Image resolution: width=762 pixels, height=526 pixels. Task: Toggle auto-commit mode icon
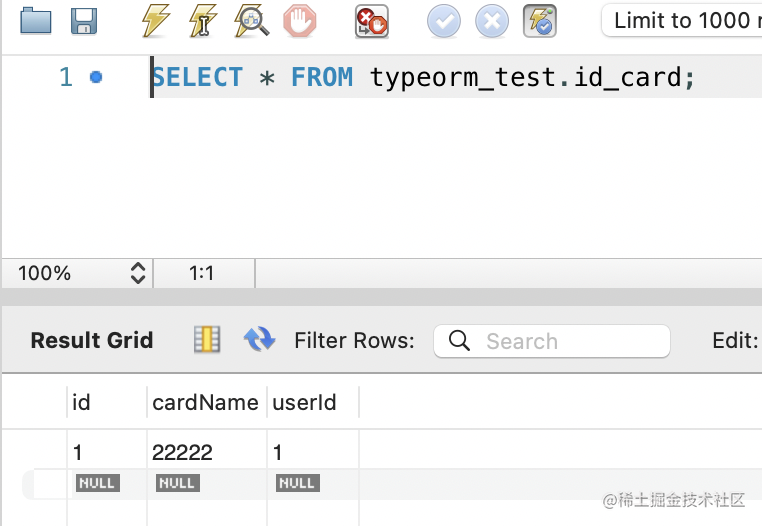pyautogui.click(x=540, y=21)
